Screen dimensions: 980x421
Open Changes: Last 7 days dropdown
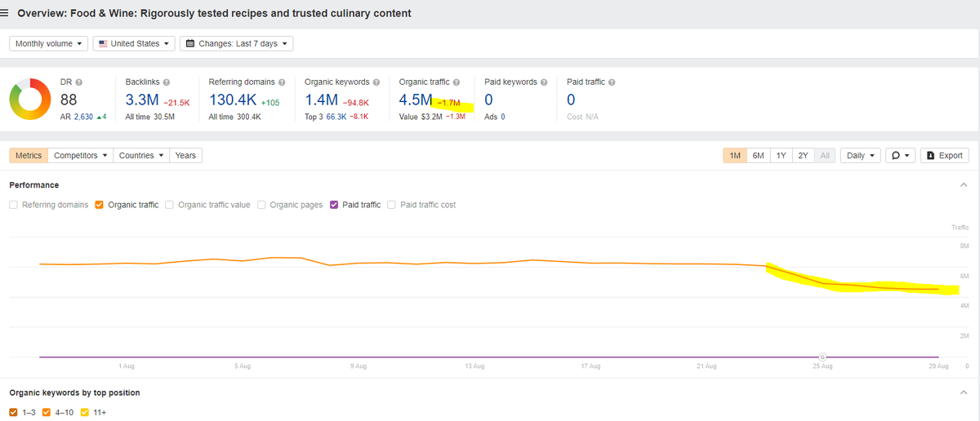click(236, 43)
